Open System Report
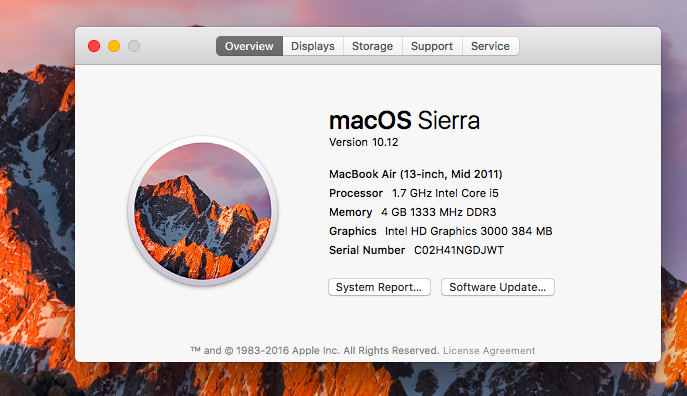The height and width of the screenshot is (396, 687). coord(379,287)
